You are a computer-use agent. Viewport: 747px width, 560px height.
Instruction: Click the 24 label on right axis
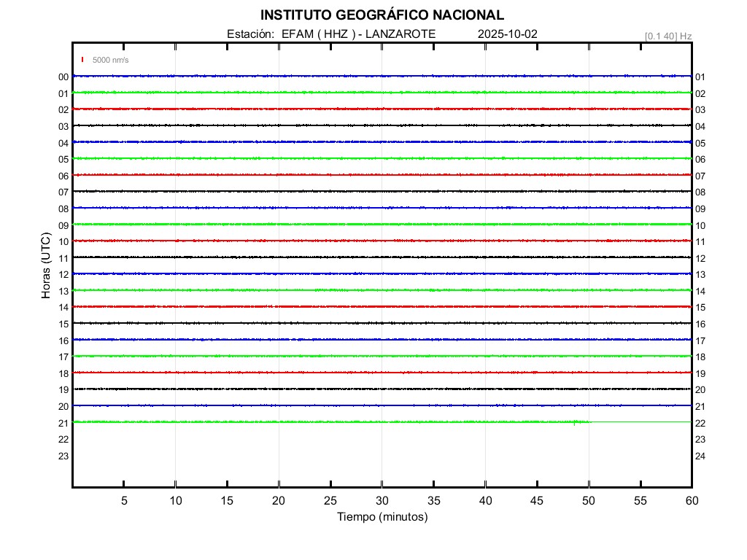coord(700,456)
